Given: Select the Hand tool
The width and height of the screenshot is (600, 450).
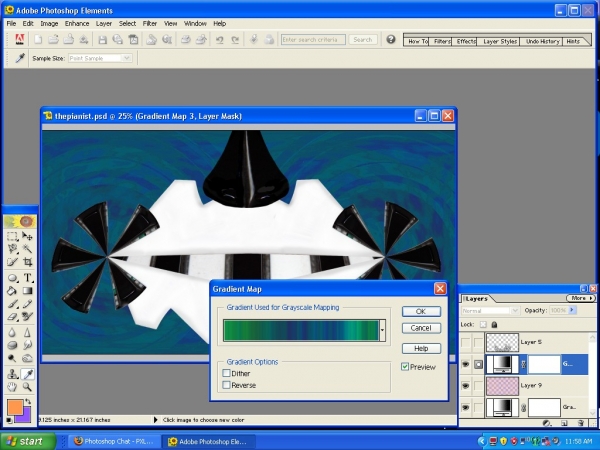Looking at the screenshot, I should click(x=12, y=387).
